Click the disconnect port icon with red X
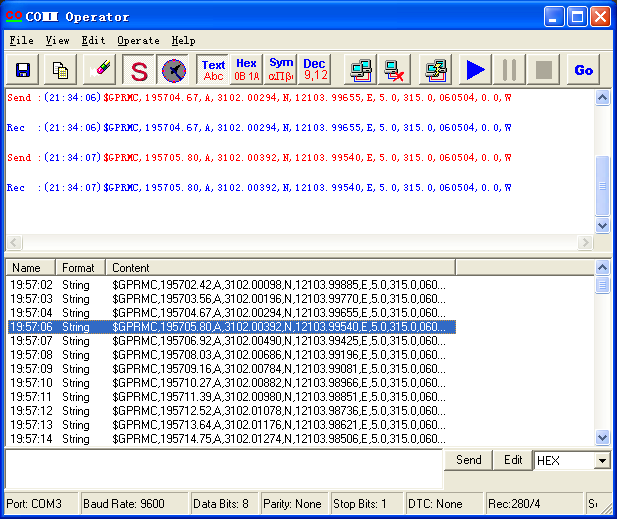The image size is (617, 519). [x=394, y=70]
